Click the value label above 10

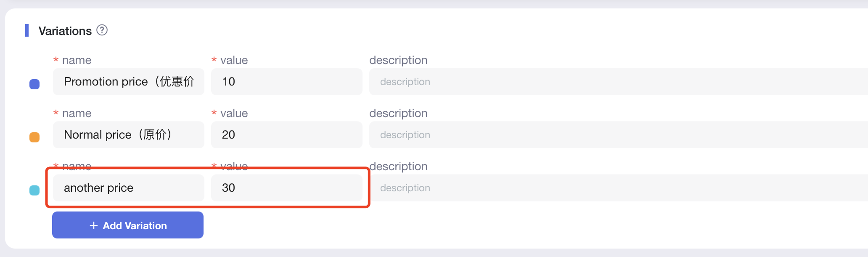[x=234, y=60]
